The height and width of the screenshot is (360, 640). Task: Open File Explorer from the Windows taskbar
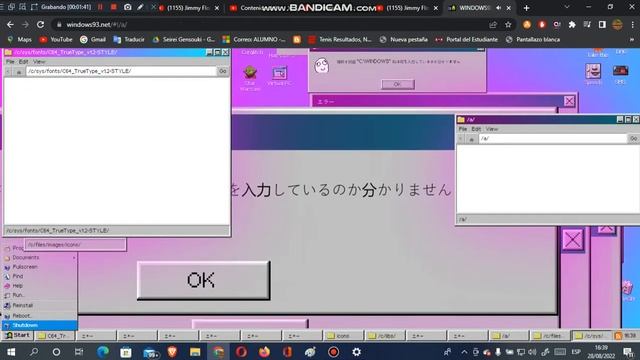195,352
